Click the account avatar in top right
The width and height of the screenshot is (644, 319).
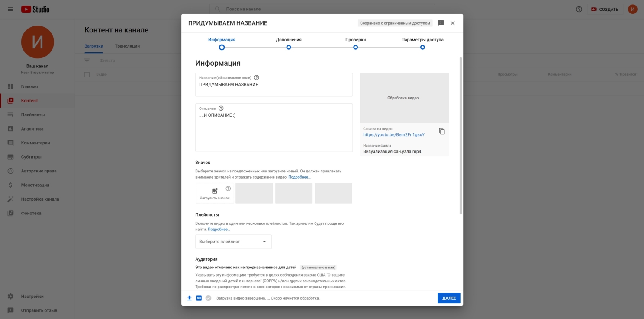tap(633, 9)
